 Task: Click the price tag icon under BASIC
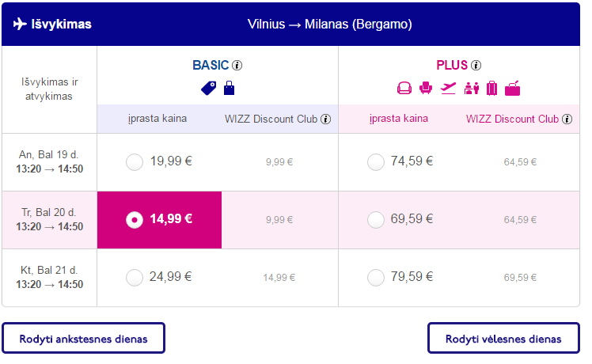pyautogui.click(x=208, y=88)
